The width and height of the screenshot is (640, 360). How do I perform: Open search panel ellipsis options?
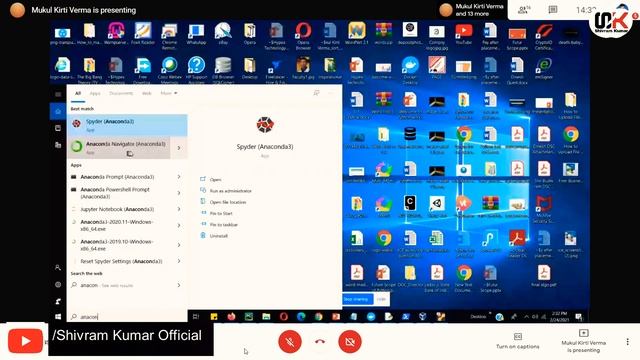click(331, 93)
